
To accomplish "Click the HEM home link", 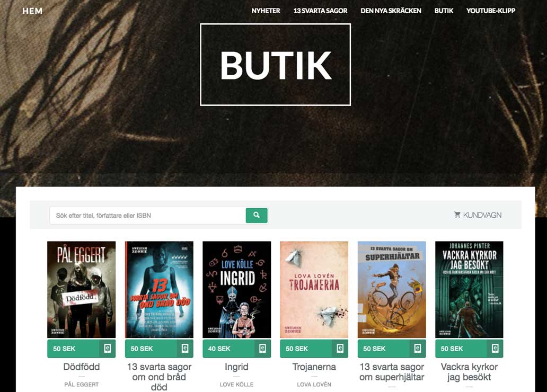I will (32, 11).
